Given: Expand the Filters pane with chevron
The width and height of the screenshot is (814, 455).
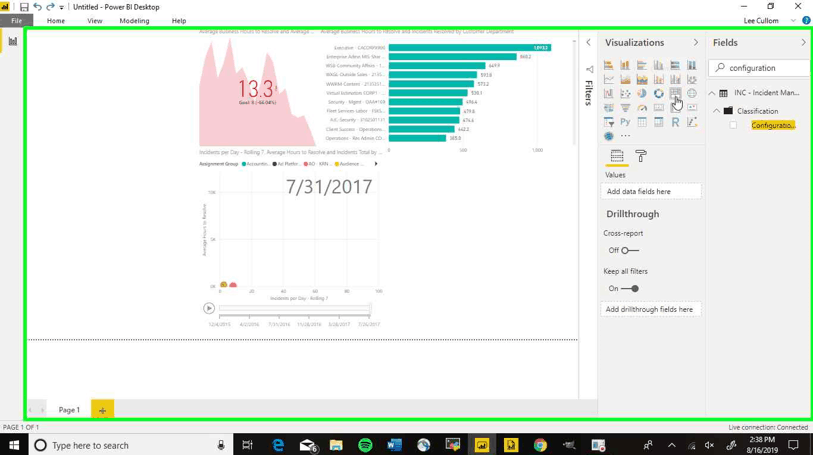Looking at the screenshot, I should (x=588, y=42).
